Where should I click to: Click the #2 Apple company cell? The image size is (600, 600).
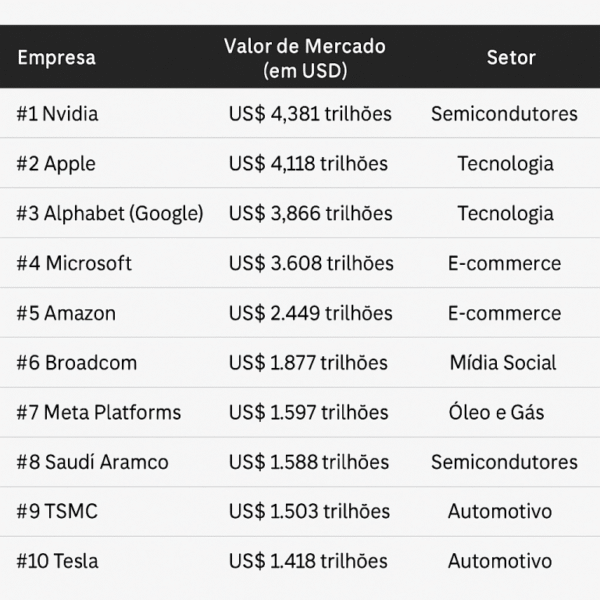(56, 163)
